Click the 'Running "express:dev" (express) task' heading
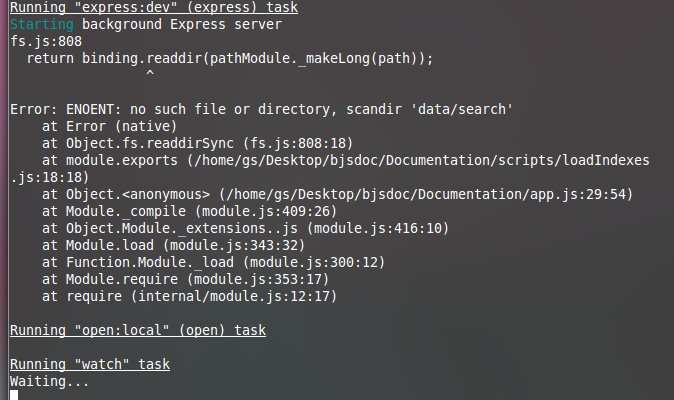 pyautogui.click(x=154, y=7)
